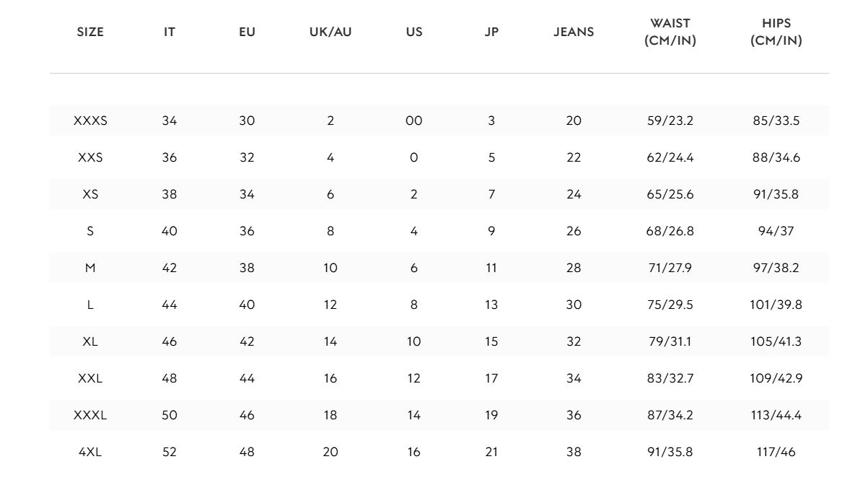Click the M size row label
868x498 pixels.
point(90,268)
